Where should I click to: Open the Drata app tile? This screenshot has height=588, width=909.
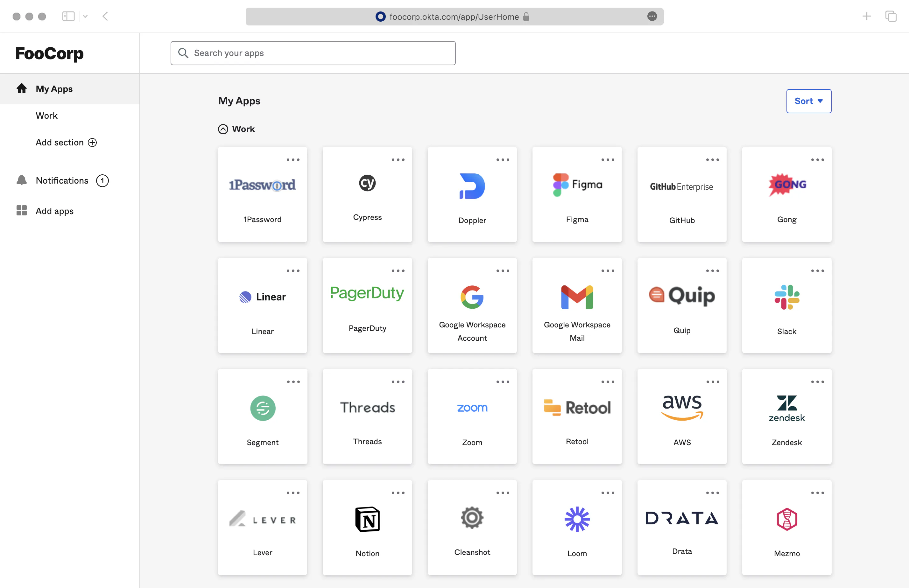682,527
